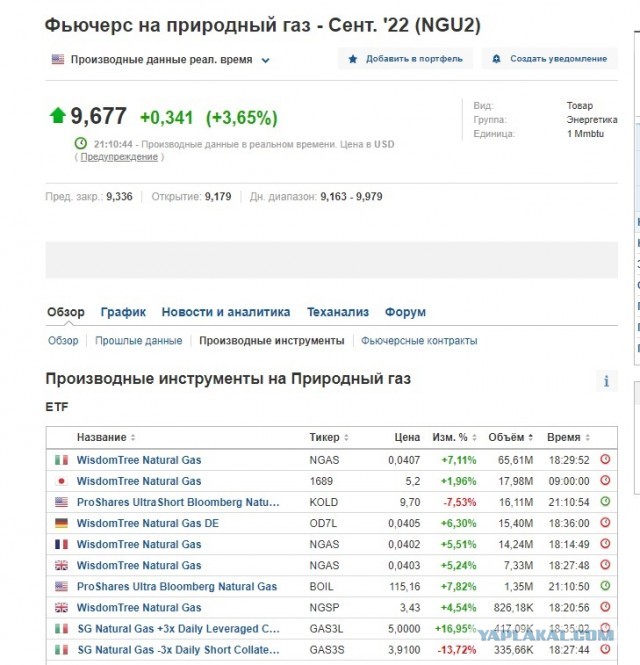Click the -7,53% change value
The width and height of the screenshot is (640, 665).
[x=460, y=502]
